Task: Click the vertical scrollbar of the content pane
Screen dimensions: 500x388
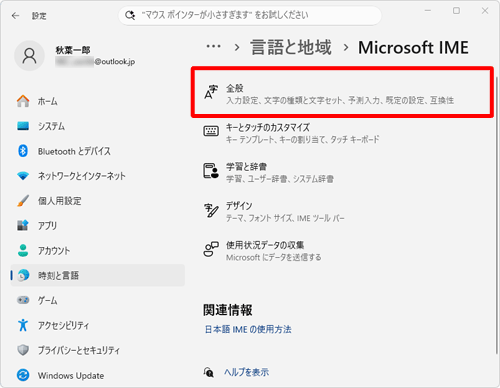Action: [x=496, y=215]
